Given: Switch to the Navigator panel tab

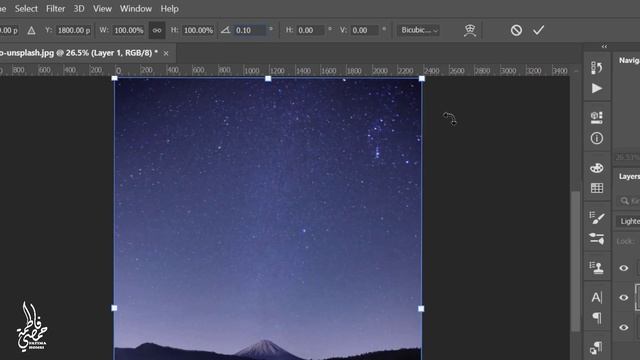Looking at the screenshot, I should coord(629,60).
